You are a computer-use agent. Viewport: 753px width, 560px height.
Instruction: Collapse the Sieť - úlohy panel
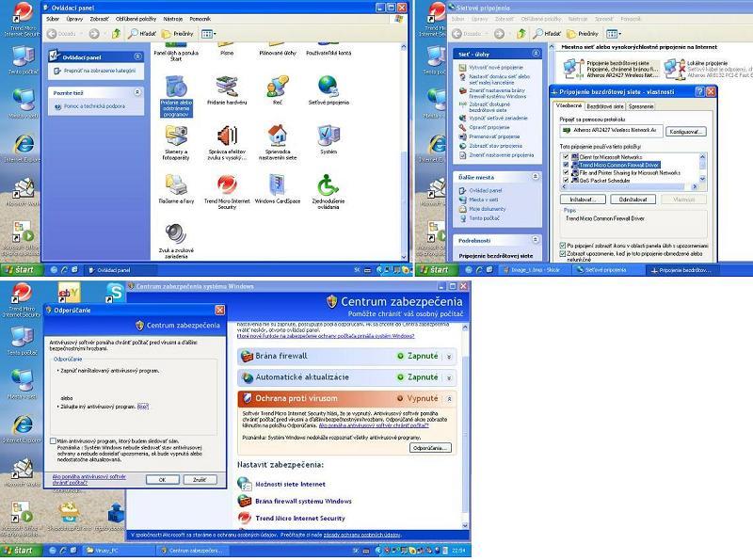coord(536,54)
